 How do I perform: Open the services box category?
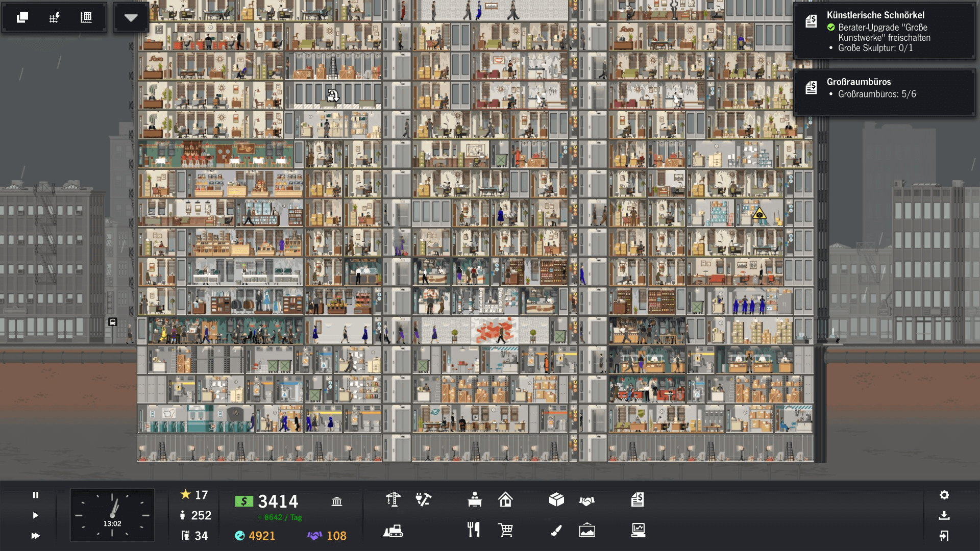(x=556, y=499)
